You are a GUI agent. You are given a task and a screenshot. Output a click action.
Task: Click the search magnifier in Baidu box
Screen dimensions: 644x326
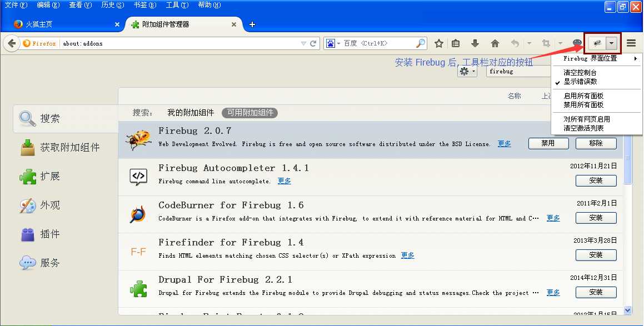421,43
